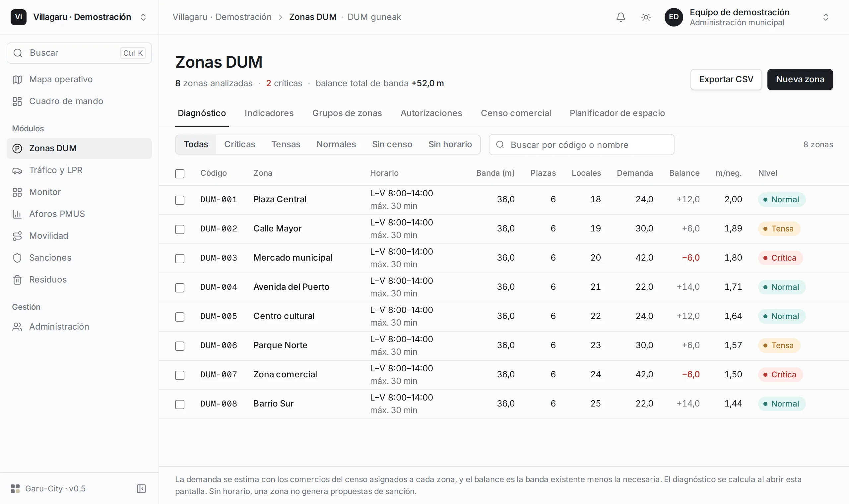Image resolution: width=849 pixels, height=504 pixels.
Task: Check the DUM-005 Centro cultural row
Action: [x=180, y=317]
